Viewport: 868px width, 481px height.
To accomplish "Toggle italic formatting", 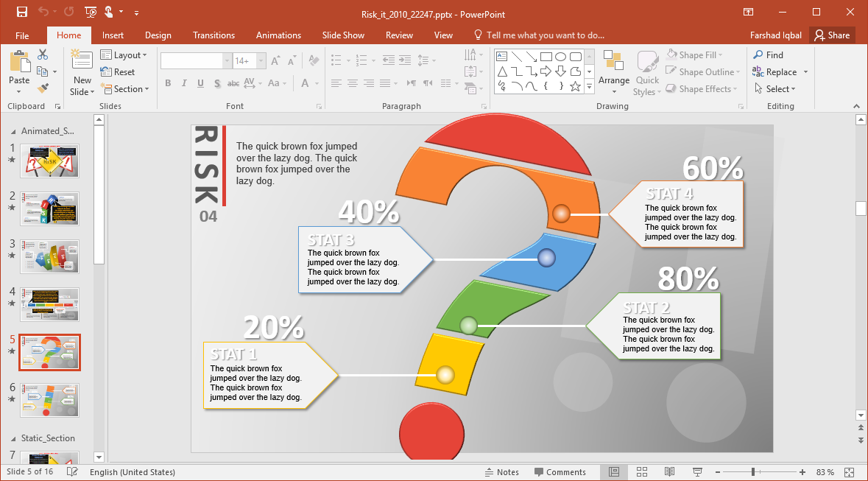I will coord(184,83).
